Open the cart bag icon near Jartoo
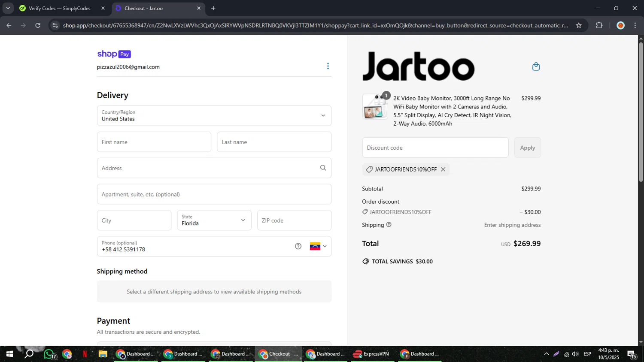 536,66
